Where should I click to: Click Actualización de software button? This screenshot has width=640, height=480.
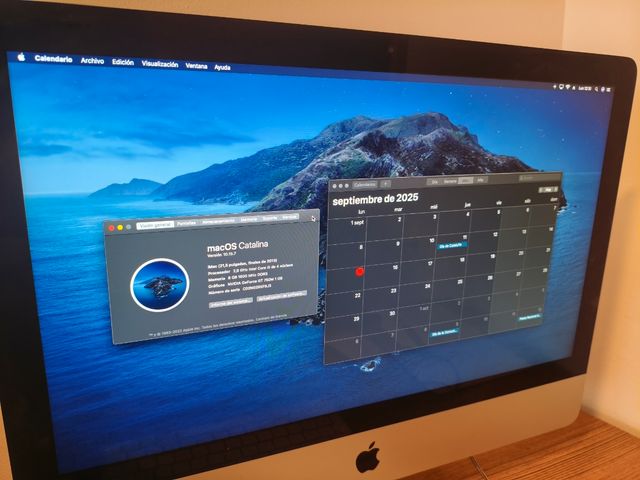[281, 295]
